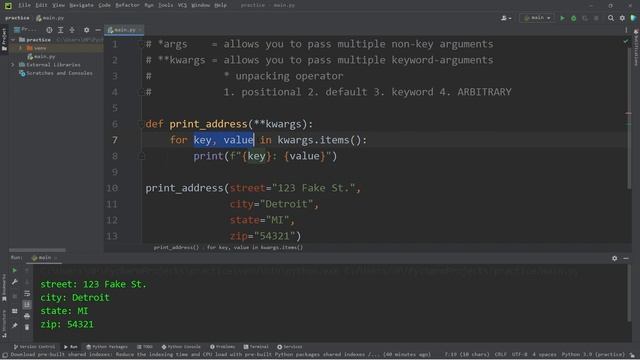Click print icon in Run console
The height and width of the screenshot is (360, 640).
(x=27, y=316)
